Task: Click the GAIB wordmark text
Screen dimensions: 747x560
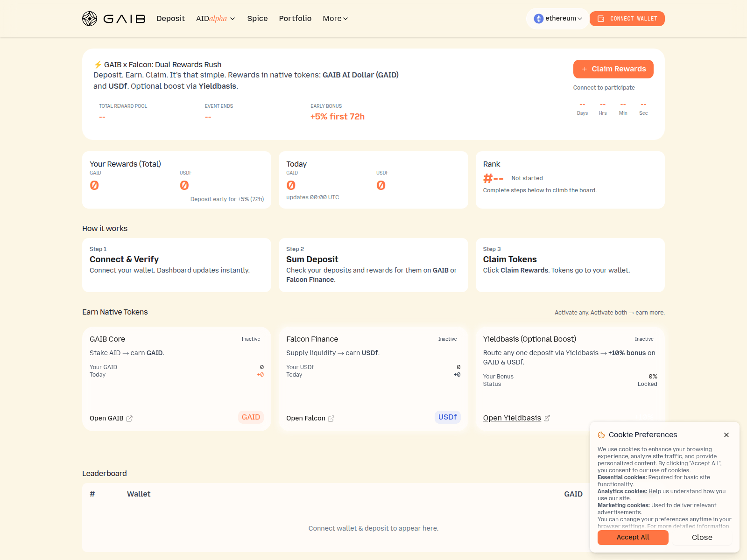Action: click(x=124, y=19)
